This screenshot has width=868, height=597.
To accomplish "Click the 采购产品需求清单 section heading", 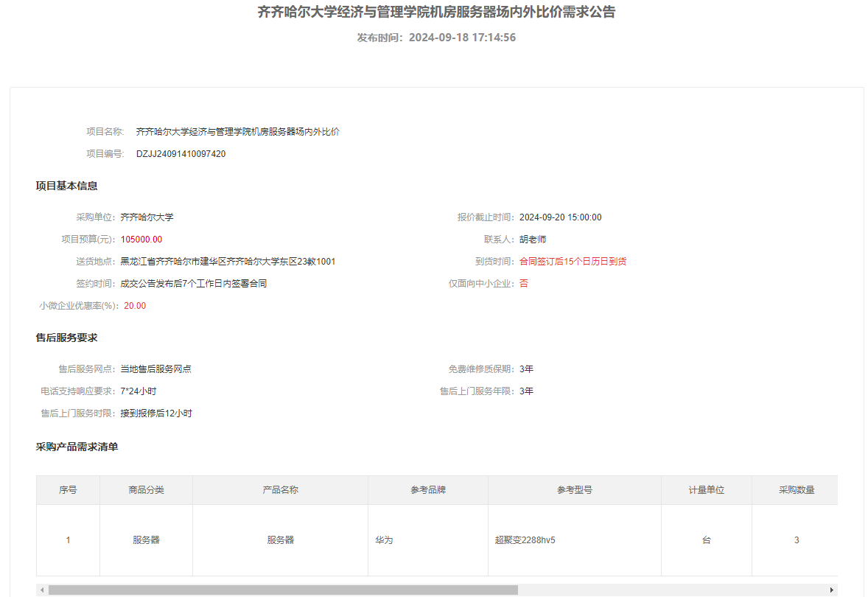I will (77, 447).
